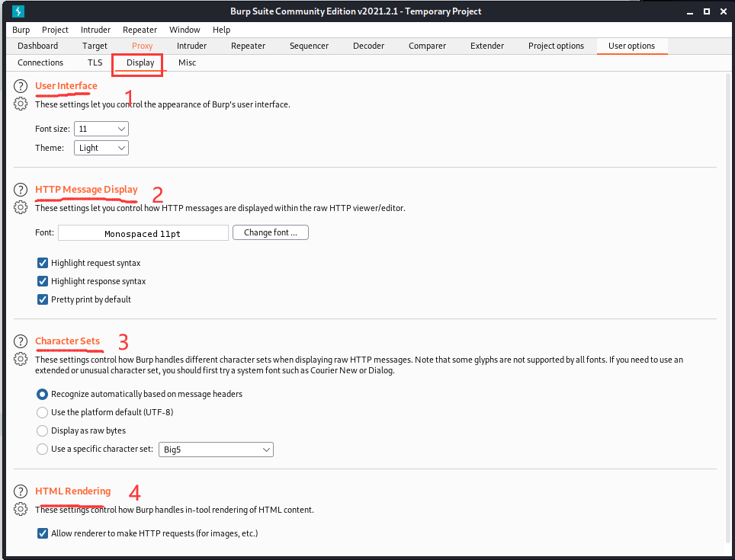Viewport: 735px width, 560px height.
Task: Switch to the Sequencer tab
Action: point(309,46)
